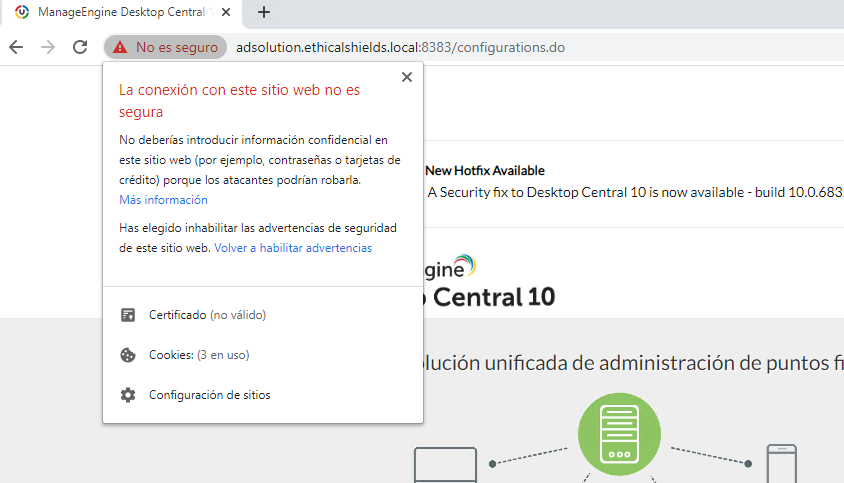Screen dimensions: 844x483
Task: Click the browser forward arrow
Action: (48, 47)
